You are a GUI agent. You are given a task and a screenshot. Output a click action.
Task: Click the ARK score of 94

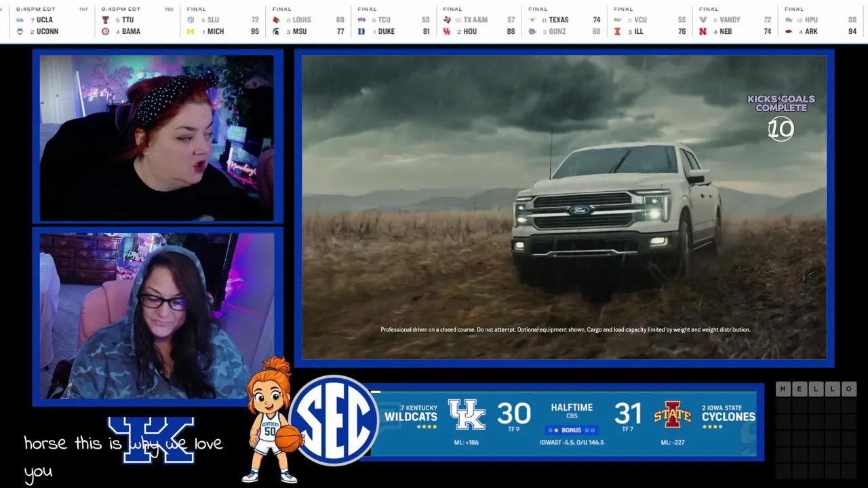coord(852,32)
